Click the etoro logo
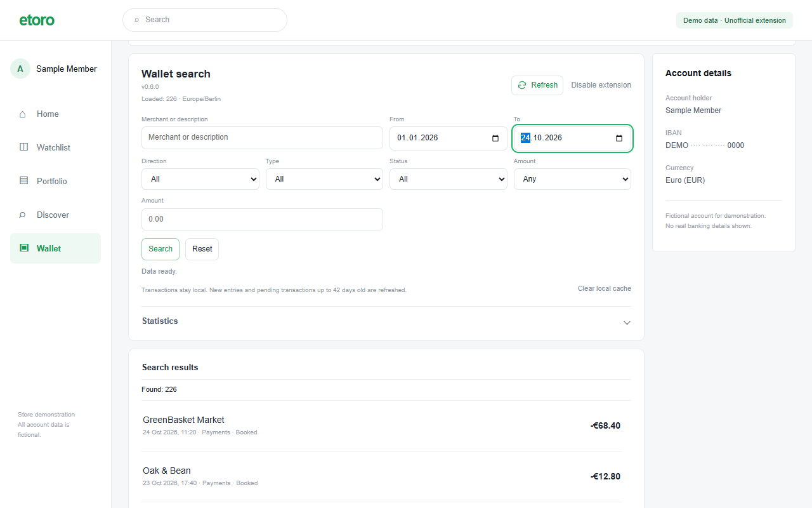The height and width of the screenshot is (508, 812). [x=37, y=20]
